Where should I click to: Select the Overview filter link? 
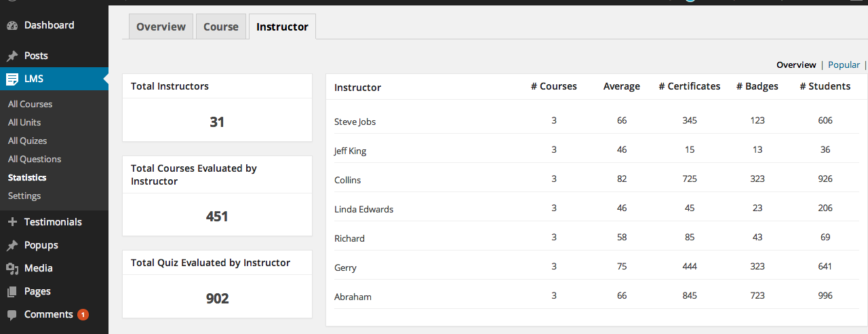[x=796, y=65]
